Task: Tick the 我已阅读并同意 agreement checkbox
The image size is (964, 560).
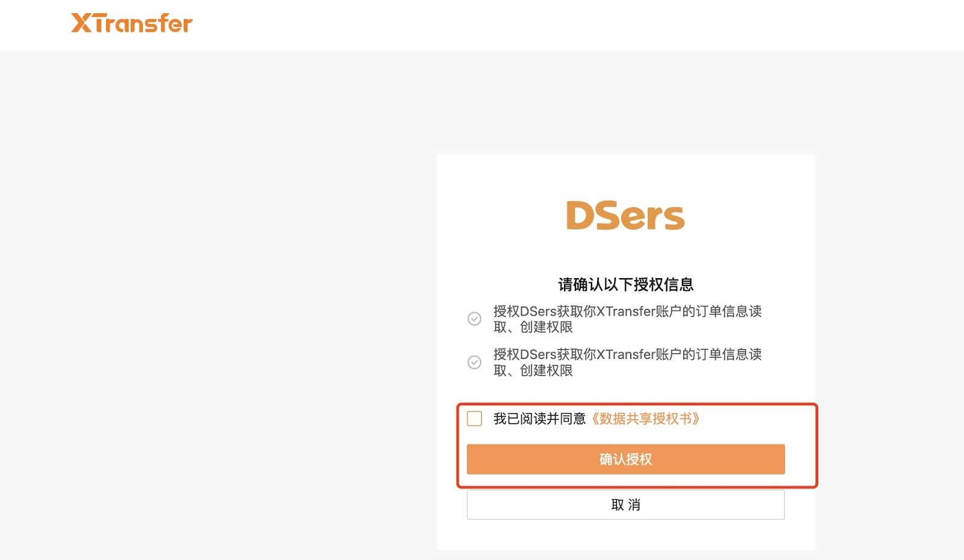Action: click(x=475, y=418)
